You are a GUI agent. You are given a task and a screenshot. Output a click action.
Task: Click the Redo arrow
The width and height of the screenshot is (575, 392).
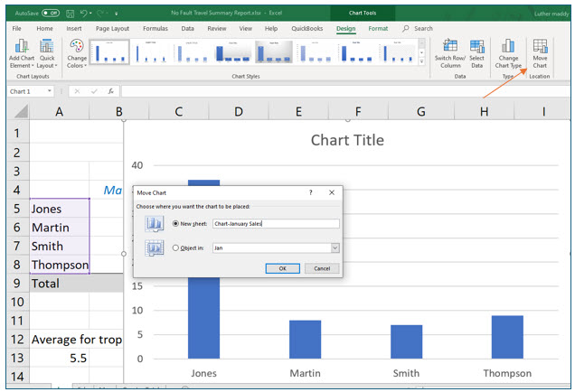pos(100,14)
